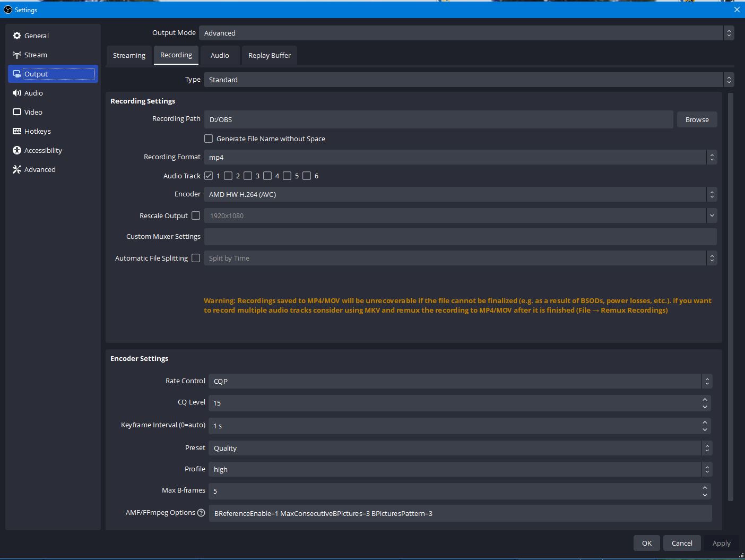Go to Hotkeys settings

click(53, 131)
